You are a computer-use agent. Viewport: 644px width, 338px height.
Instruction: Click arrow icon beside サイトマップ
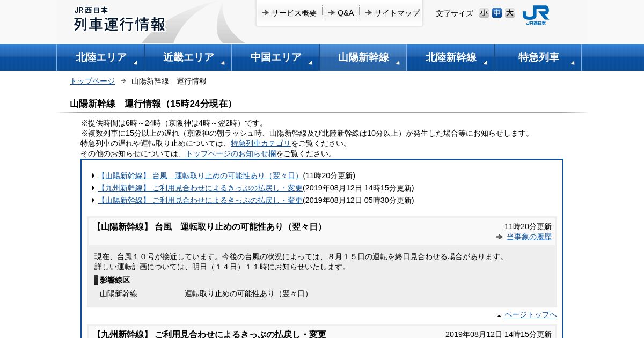[x=368, y=12]
